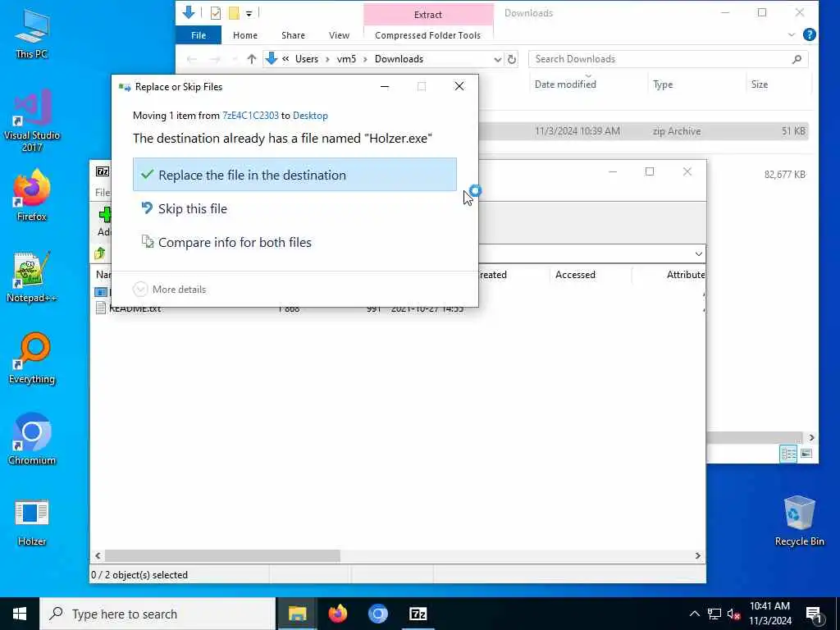Click Explorer help question mark icon
This screenshot has height=630, width=840.
point(810,34)
